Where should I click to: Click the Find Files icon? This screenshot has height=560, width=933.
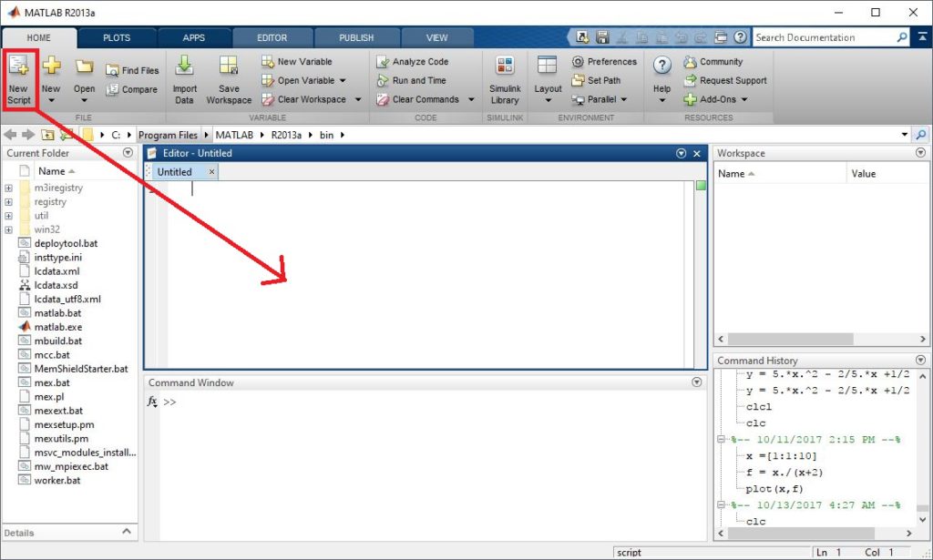(132, 69)
